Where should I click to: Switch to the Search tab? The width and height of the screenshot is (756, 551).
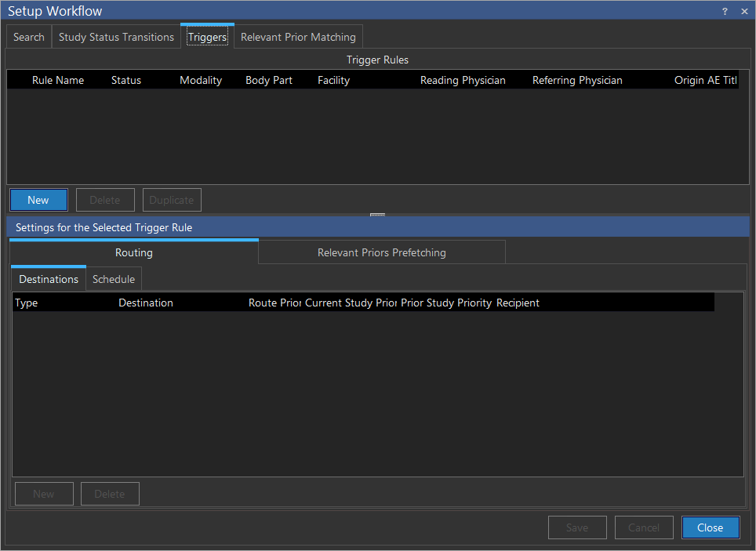coord(29,37)
